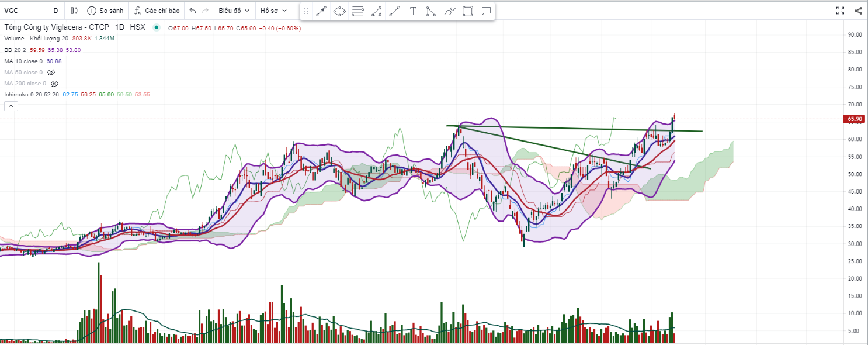Click the 90.00 price axis label
Viewport: 868px width, 345px height.
coord(855,34)
